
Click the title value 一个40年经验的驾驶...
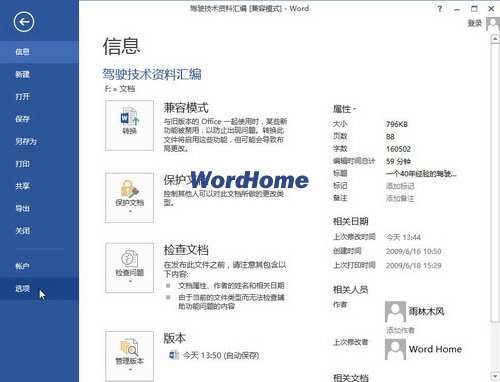[x=421, y=174]
